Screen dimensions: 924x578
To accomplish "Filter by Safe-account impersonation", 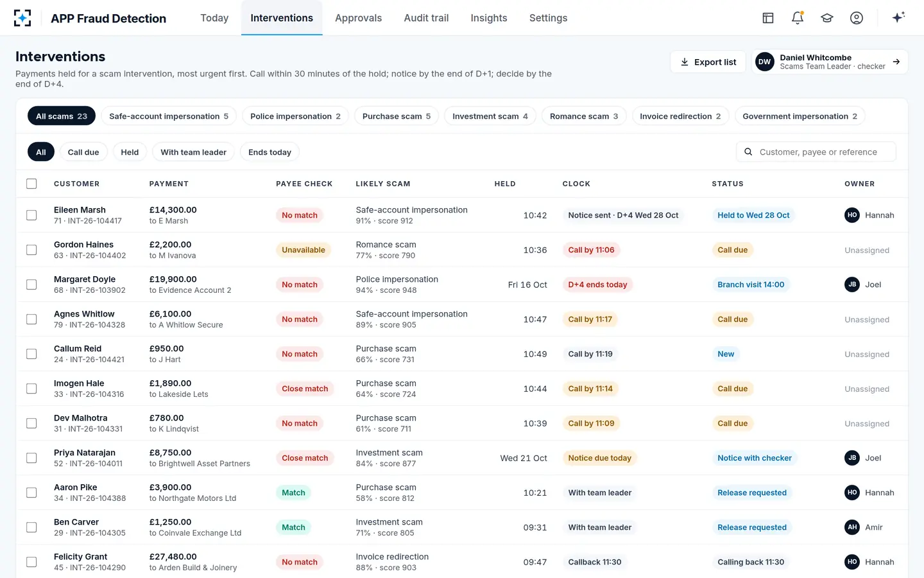I will (x=169, y=116).
